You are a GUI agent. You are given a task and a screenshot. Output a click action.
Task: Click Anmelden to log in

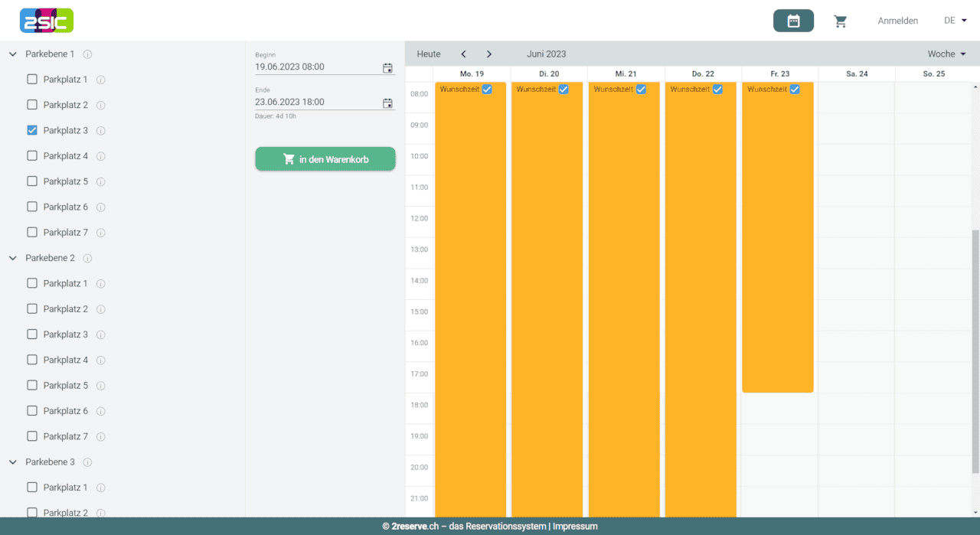pyautogui.click(x=897, y=21)
